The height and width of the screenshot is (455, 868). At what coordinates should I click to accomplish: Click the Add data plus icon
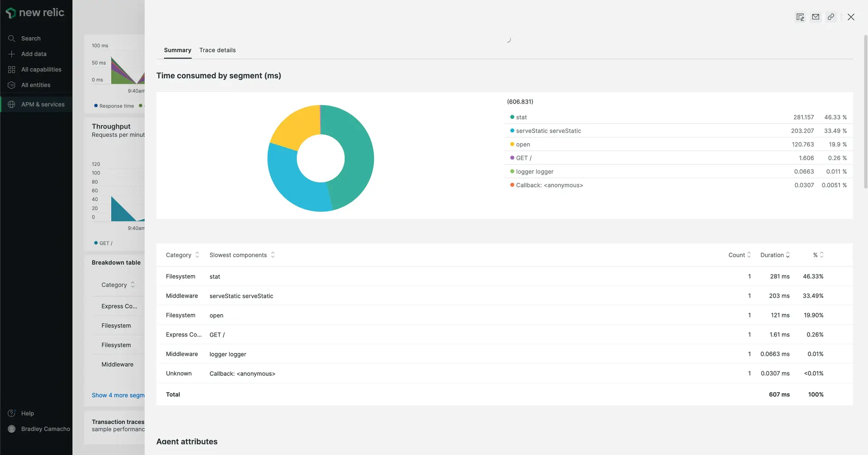pyautogui.click(x=12, y=54)
